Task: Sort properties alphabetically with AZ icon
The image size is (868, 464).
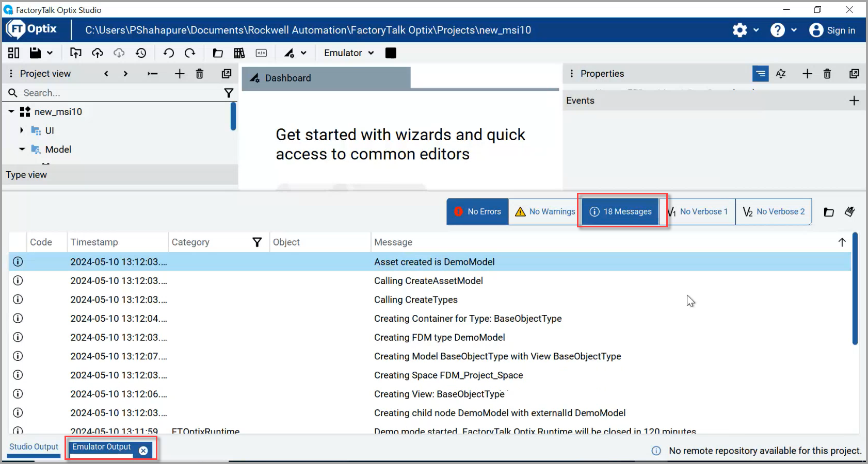Action: pos(781,74)
